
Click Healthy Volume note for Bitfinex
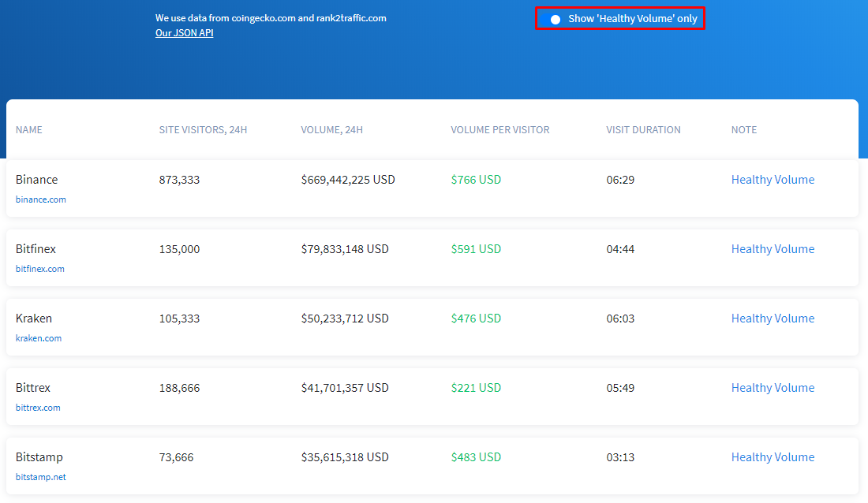point(773,249)
